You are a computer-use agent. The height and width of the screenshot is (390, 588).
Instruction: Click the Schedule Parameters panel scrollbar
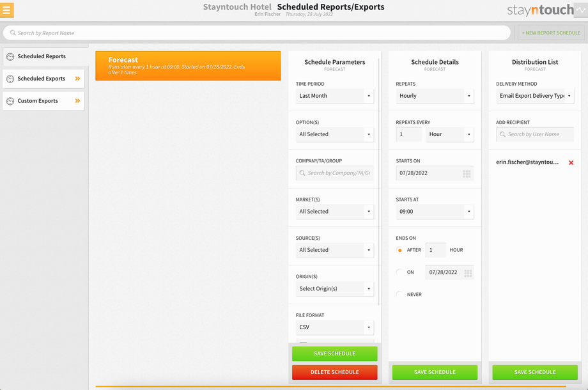pyautogui.click(x=379, y=182)
